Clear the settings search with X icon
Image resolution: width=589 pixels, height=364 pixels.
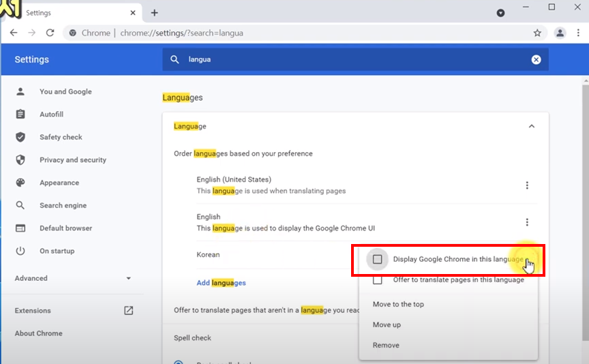(536, 59)
